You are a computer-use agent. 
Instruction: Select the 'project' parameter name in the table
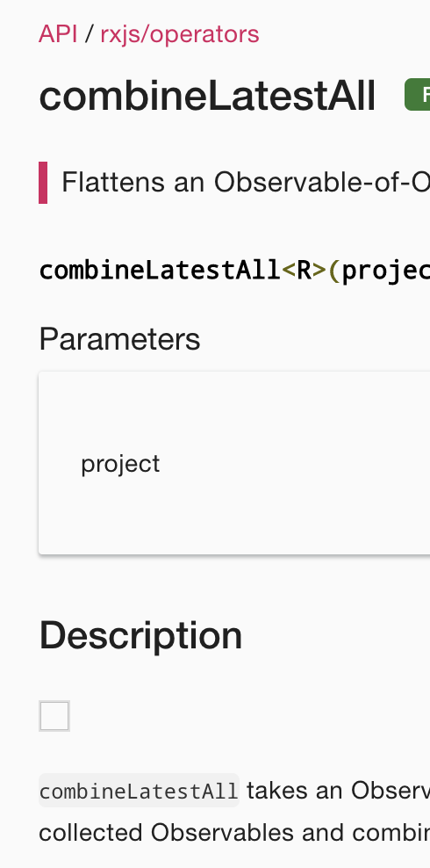[x=120, y=464]
